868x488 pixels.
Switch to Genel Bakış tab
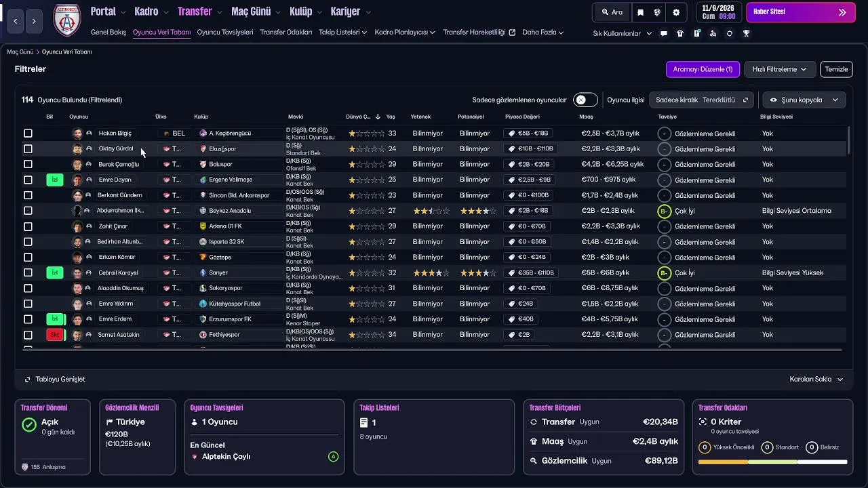click(x=108, y=32)
